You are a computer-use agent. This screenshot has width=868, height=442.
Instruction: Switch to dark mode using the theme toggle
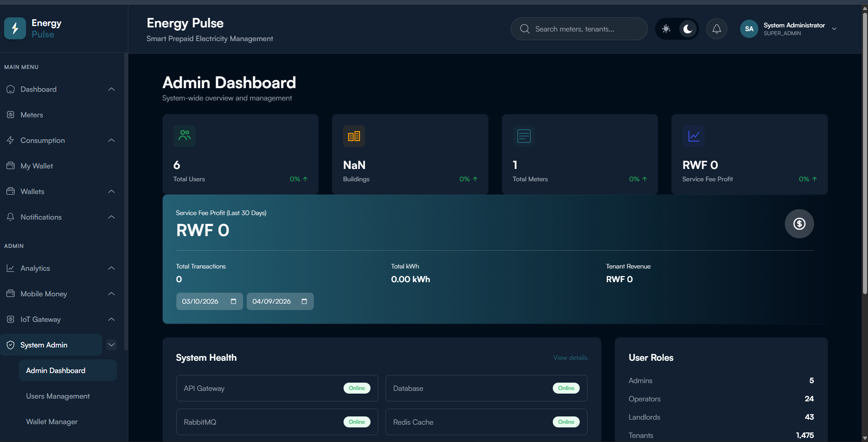pyautogui.click(x=687, y=28)
